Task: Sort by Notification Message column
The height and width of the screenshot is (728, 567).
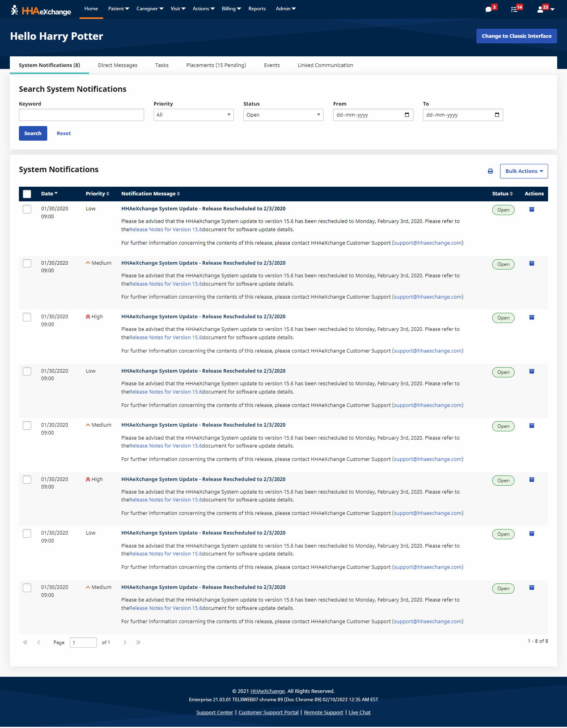Action: coord(150,193)
